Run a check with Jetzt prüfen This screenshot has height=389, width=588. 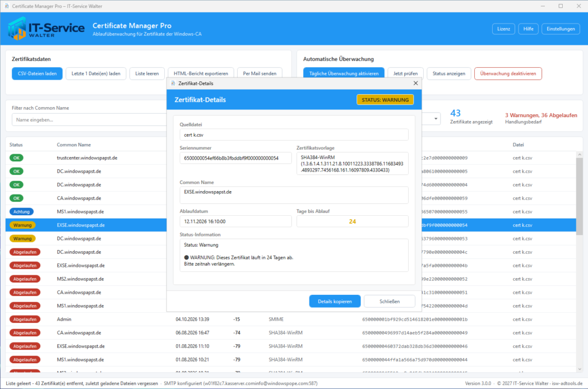click(x=406, y=73)
